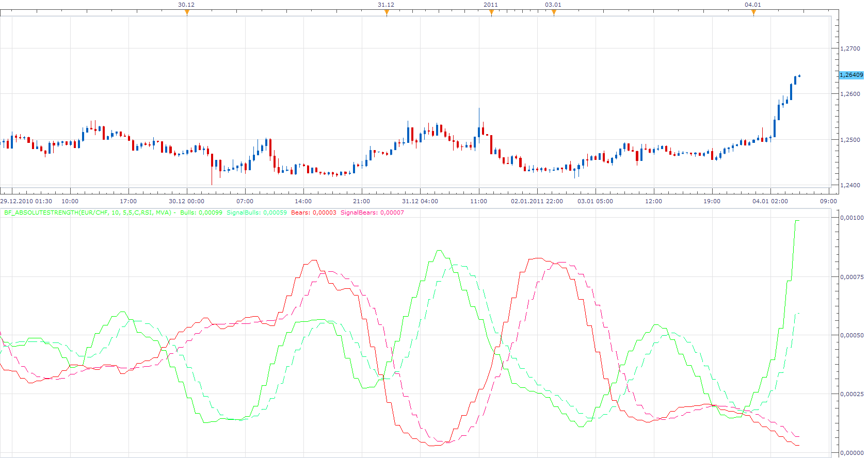Select the 0,00075 indicator axis label
This screenshot has width=868, height=458.
[851, 277]
